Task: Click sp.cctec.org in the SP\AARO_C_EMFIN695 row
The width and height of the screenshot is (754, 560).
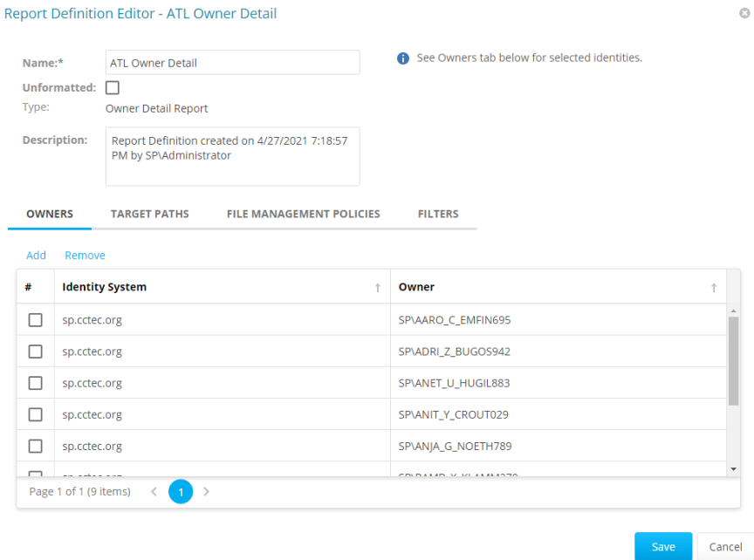Action: [x=92, y=320]
